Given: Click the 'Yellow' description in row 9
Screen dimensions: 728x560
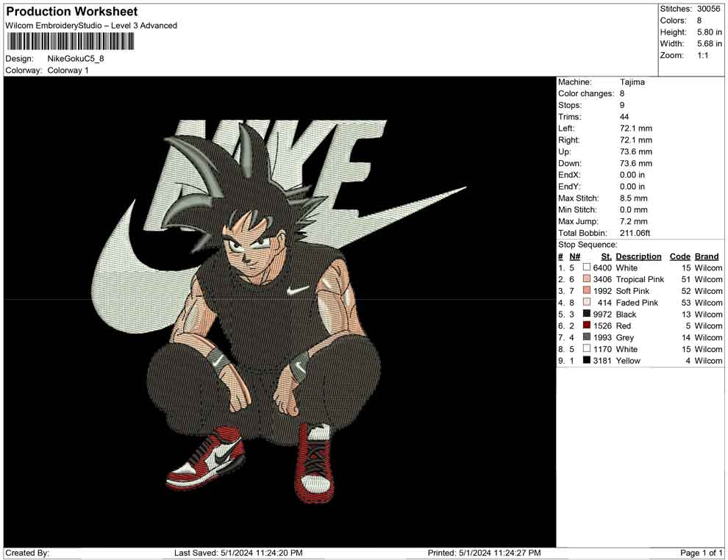Looking at the screenshot, I should tap(628, 361).
